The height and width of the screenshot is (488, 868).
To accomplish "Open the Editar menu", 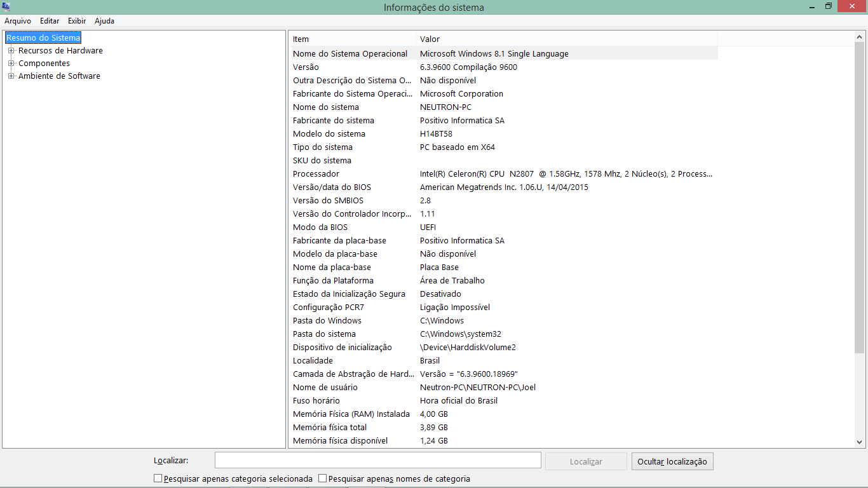I will 50,21.
